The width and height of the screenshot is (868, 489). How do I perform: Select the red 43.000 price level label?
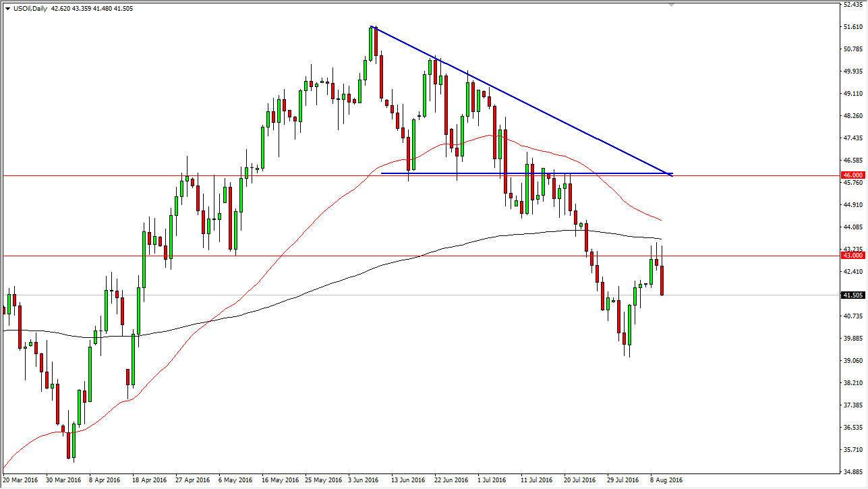point(853,255)
